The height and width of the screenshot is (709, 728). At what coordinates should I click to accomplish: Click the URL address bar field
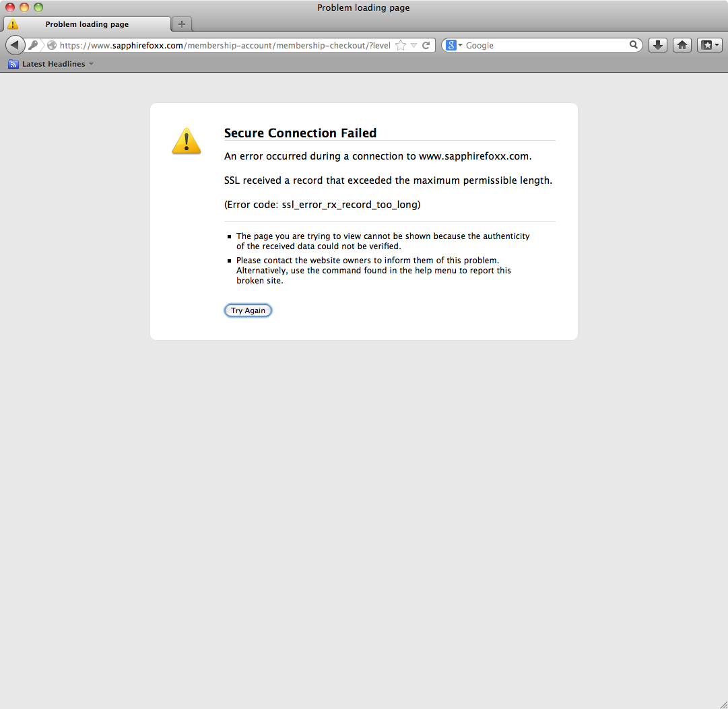[222, 46]
